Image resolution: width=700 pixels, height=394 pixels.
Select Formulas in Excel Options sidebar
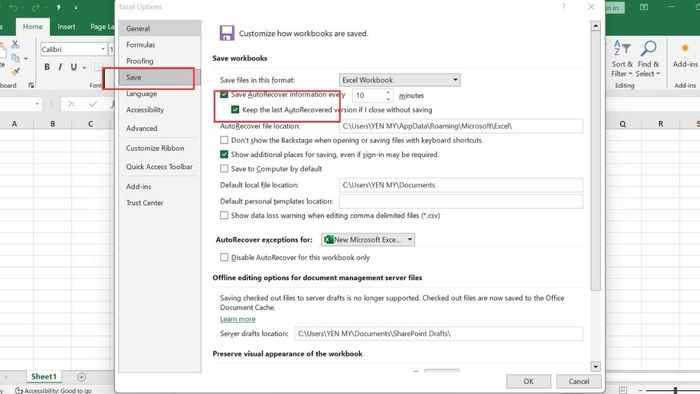point(159,45)
